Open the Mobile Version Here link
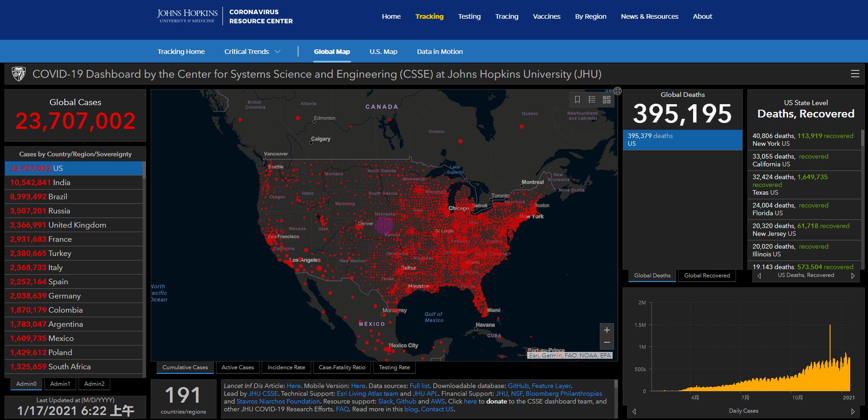 [x=358, y=386]
